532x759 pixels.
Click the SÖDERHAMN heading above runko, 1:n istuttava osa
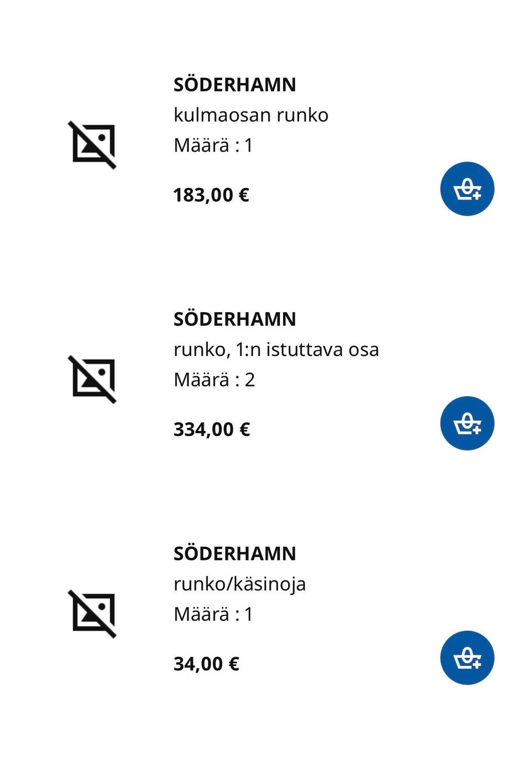[234, 319]
